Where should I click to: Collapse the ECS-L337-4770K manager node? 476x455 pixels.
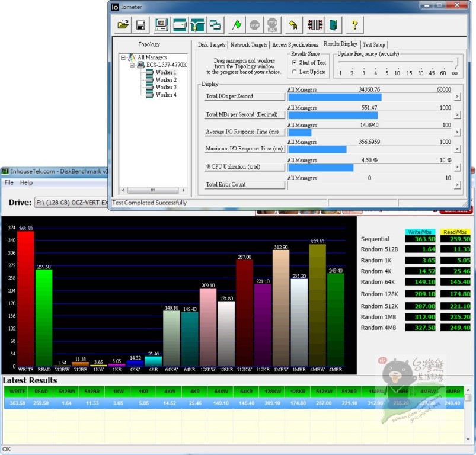tap(133, 65)
